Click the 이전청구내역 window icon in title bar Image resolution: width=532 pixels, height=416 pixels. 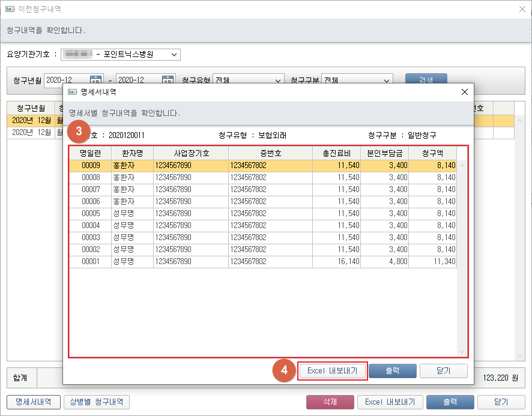click(x=10, y=10)
